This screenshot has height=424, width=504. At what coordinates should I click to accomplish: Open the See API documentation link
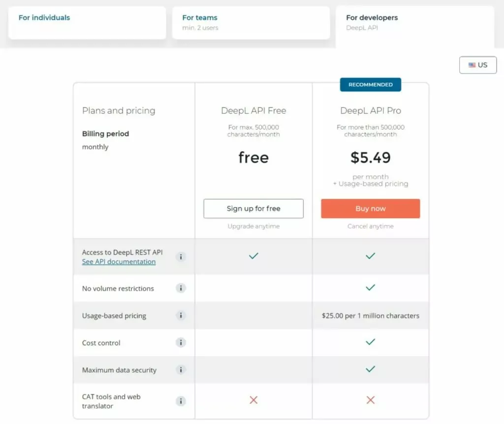point(119,261)
